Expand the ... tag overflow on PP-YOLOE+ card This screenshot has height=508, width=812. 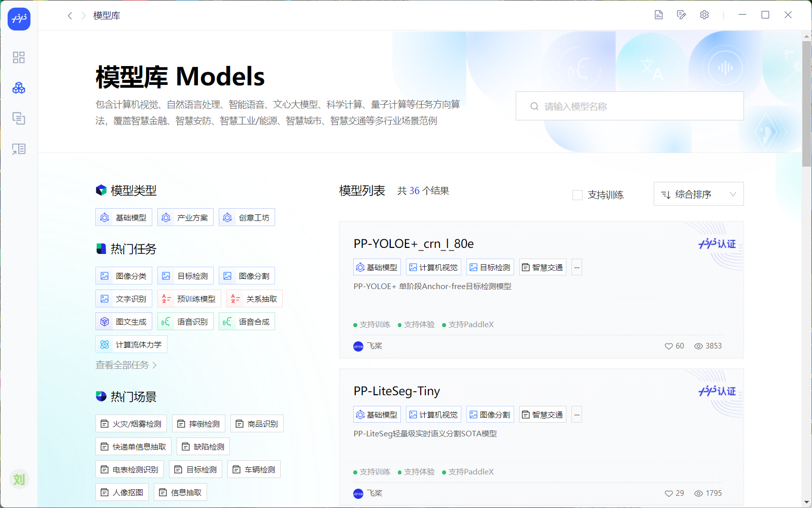(x=577, y=267)
